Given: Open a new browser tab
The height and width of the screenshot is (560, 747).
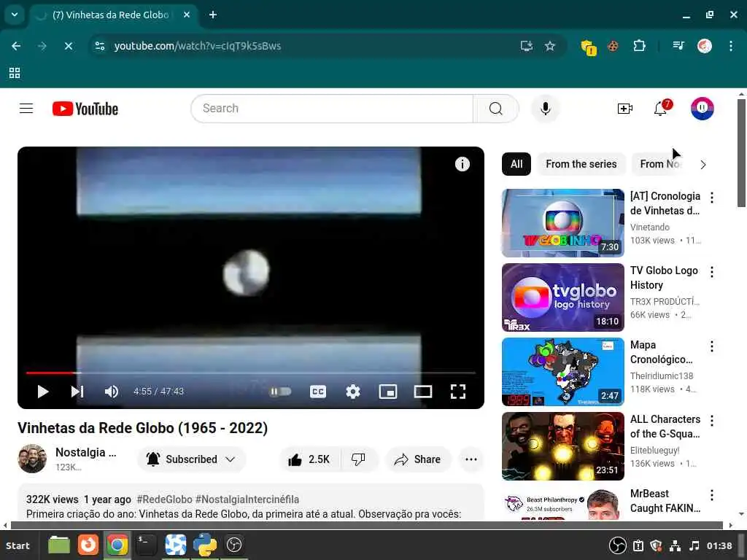Looking at the screenshot, I should click(213, 15).
